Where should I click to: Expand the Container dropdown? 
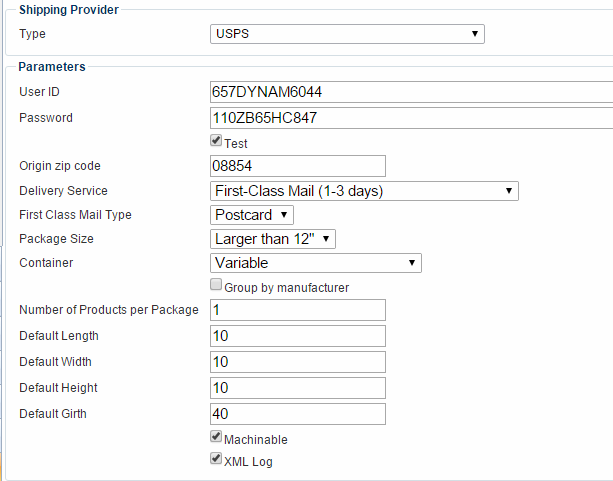(316, 263)
